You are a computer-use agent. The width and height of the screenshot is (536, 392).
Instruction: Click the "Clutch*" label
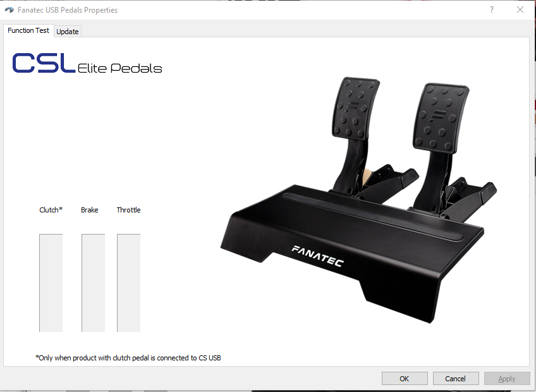pos(51,210)
